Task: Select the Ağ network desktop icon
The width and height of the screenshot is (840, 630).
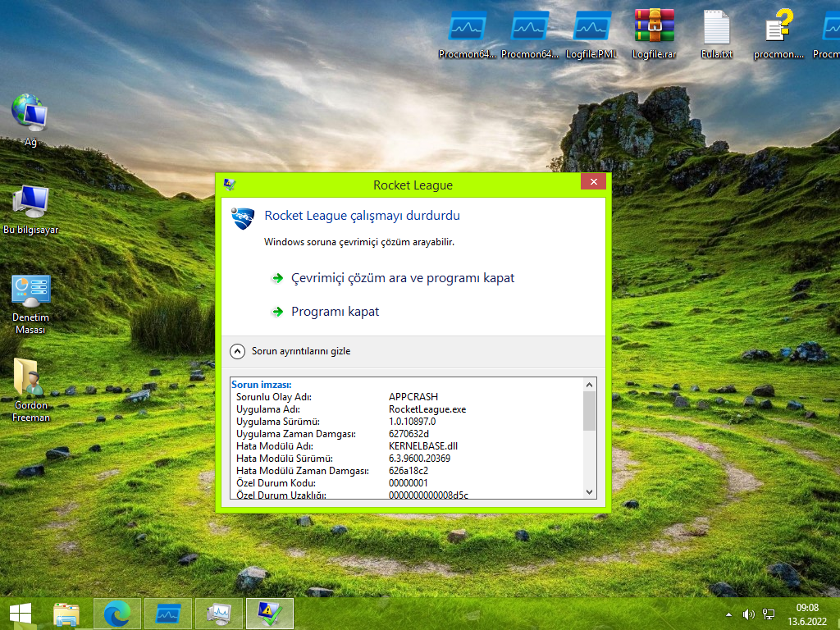Action: tap(30, 120)
